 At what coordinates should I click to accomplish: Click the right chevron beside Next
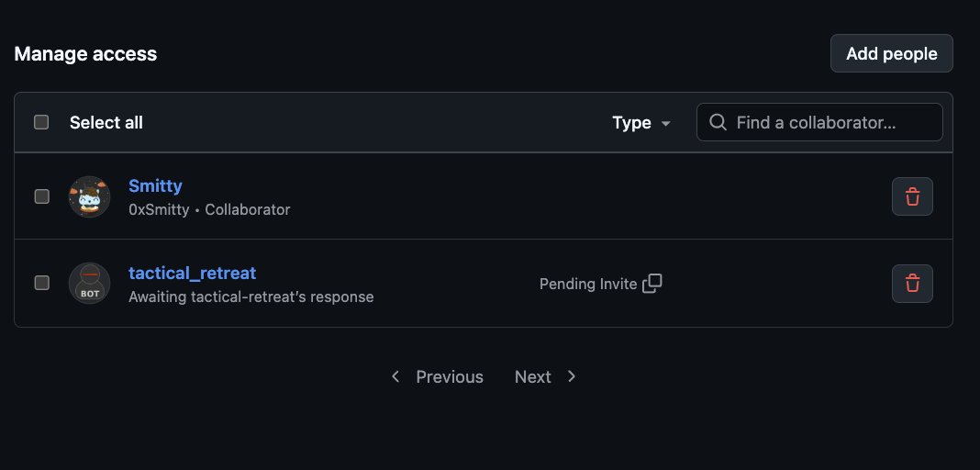[x=572, y=376]
